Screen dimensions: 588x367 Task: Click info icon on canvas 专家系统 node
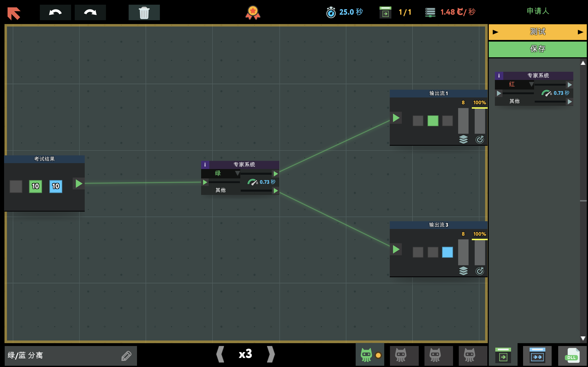coord(205,165)
